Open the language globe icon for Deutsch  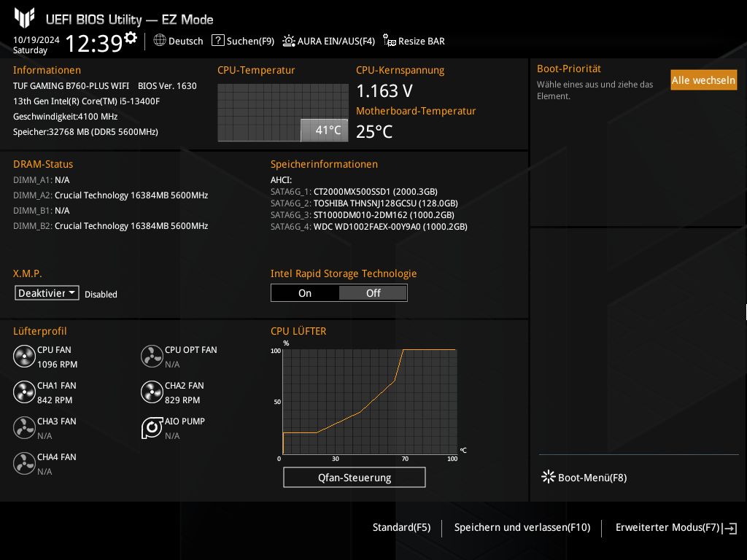click(x=160, y=41)
